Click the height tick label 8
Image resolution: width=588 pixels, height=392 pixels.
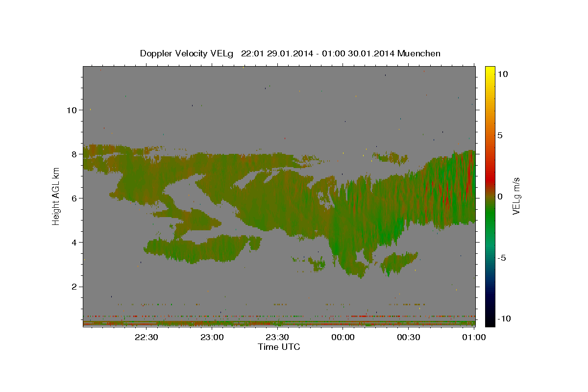[x=74, y=154]
